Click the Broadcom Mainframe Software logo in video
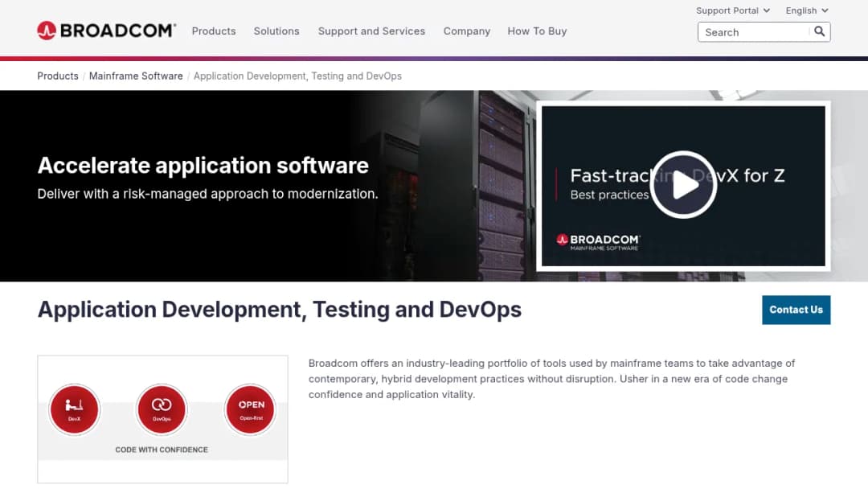The height and width of the screenshot is (489, 868). 598,242
